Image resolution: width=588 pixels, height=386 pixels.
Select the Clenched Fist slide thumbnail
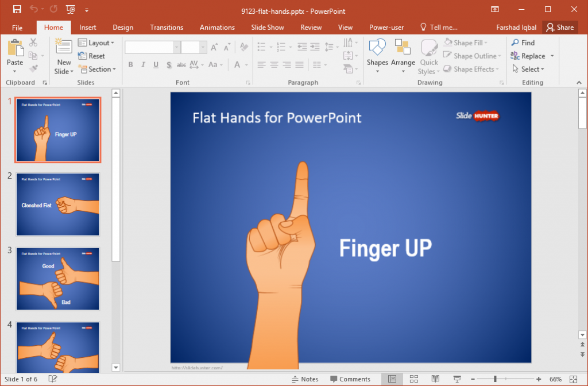click(57, 204)
